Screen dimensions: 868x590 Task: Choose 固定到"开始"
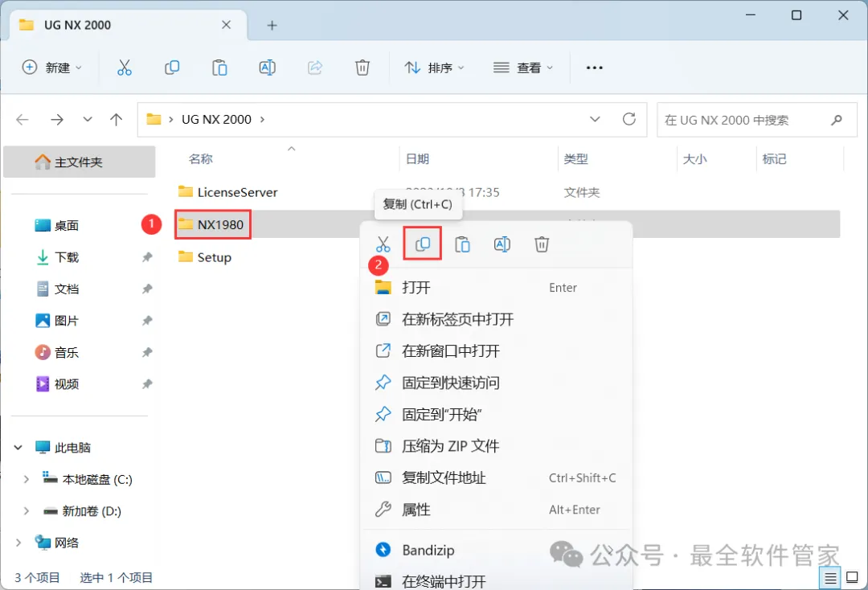coord(496,414)
